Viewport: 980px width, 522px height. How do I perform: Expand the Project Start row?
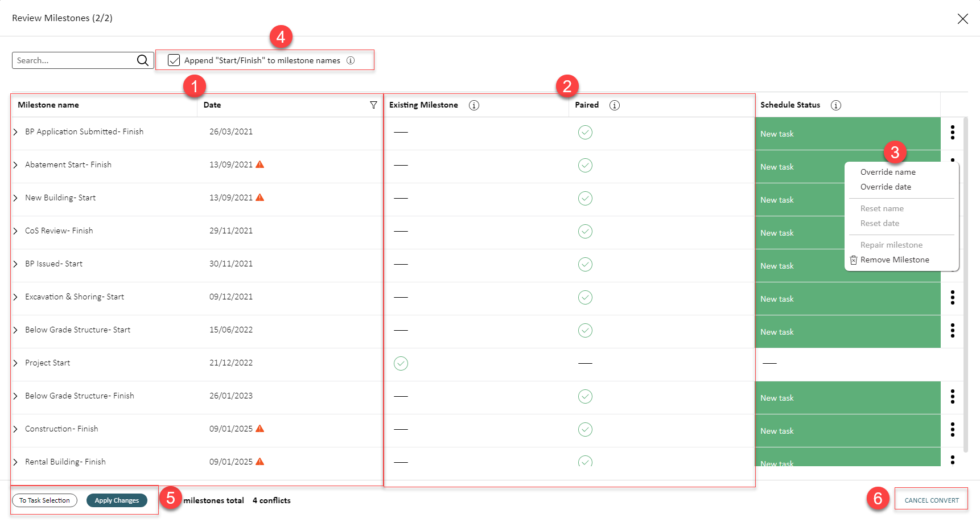click(x=15, y=363)
